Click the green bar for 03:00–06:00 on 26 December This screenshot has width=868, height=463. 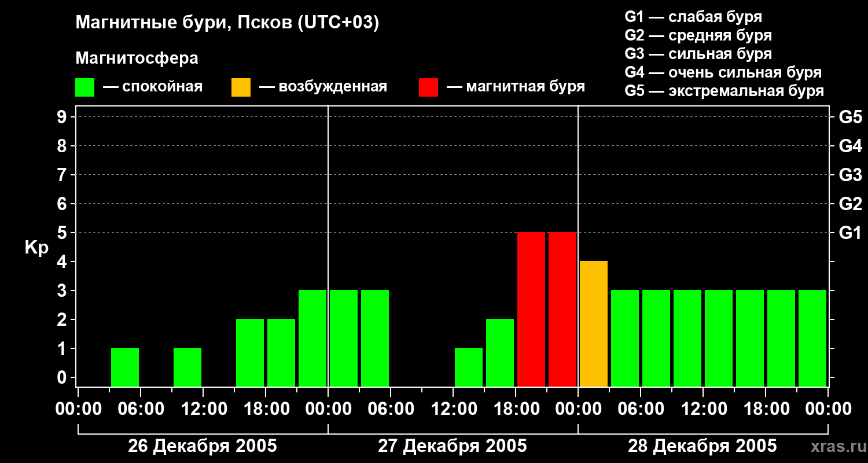coord(125,367)
